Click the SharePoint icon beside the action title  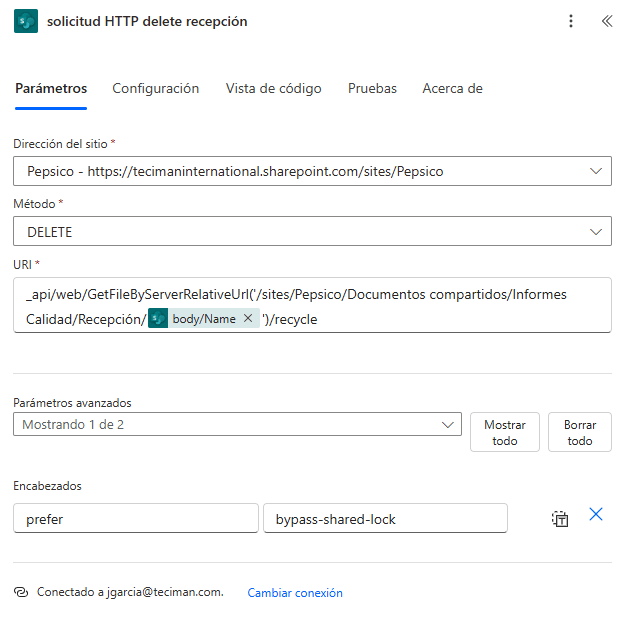point(26,21)
